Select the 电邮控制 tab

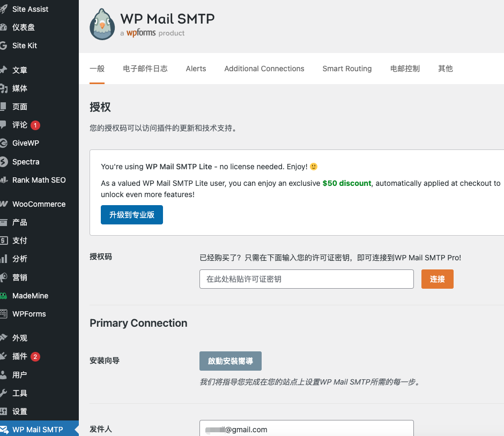tap(405, 69)
